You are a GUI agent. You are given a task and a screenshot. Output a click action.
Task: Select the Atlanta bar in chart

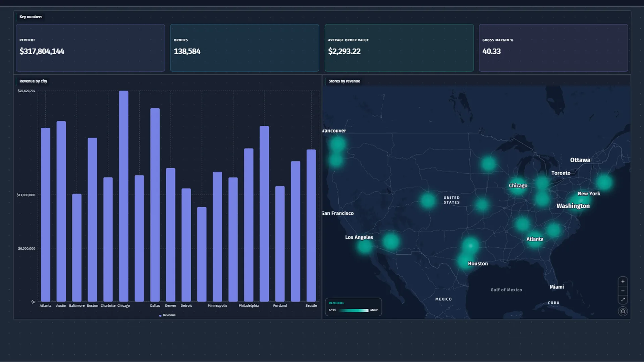tap(46, 215)
